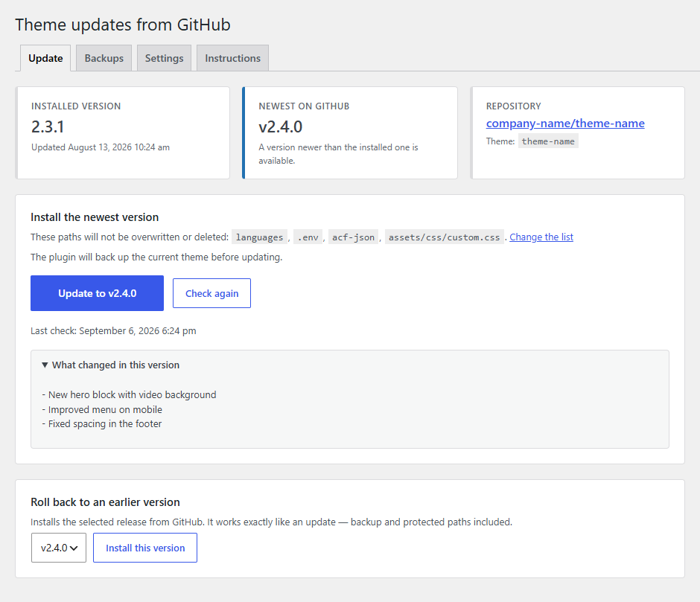Collapse What changed in this version
Image resolution: width=700 pixels, height=602 pixels.
coord(111,365)
